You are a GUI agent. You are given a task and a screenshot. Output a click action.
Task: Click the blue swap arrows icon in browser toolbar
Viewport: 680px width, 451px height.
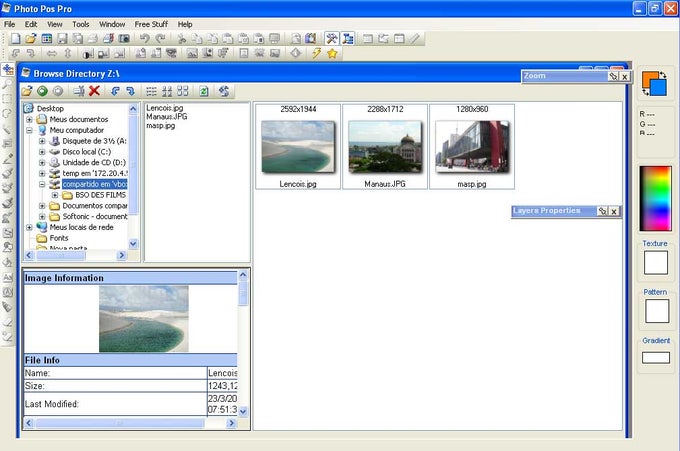224,91
